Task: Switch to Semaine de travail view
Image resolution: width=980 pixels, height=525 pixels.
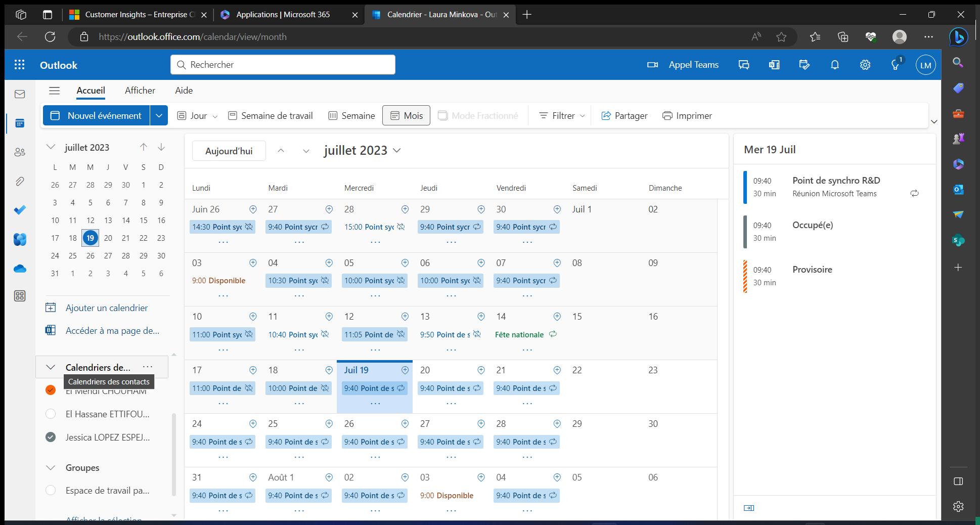Action: pos(271,116)
